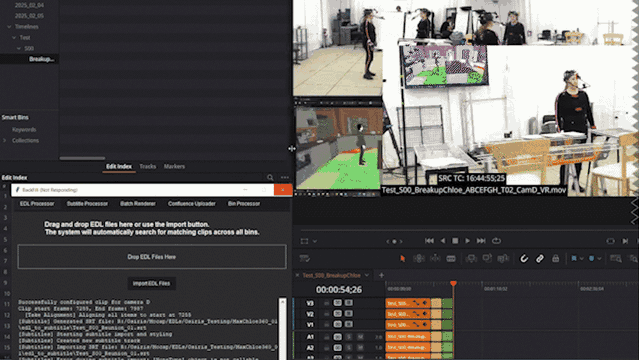640x360 pixels.
Task: Click the viewer mode icon below viewer
Action: click(x=304, y=241)
